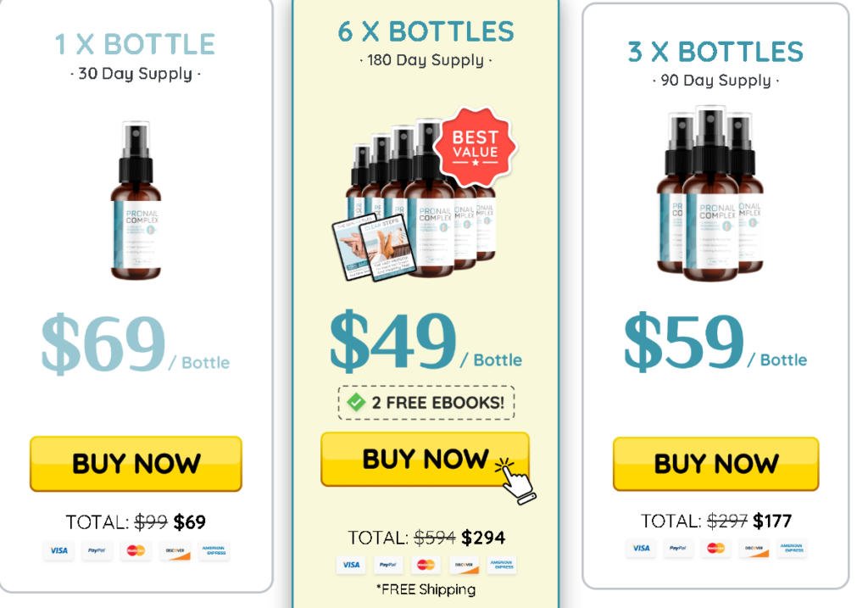
Task: Click Buy Now for 1 bottle
Action: 136,464
